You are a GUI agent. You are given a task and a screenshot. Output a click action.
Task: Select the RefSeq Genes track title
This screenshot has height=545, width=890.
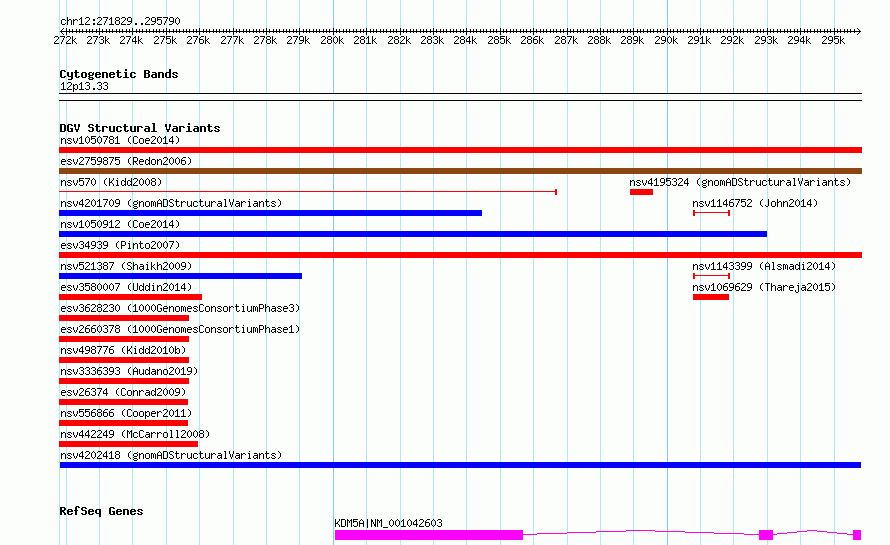pyautogui.click(x=101, y=511)
